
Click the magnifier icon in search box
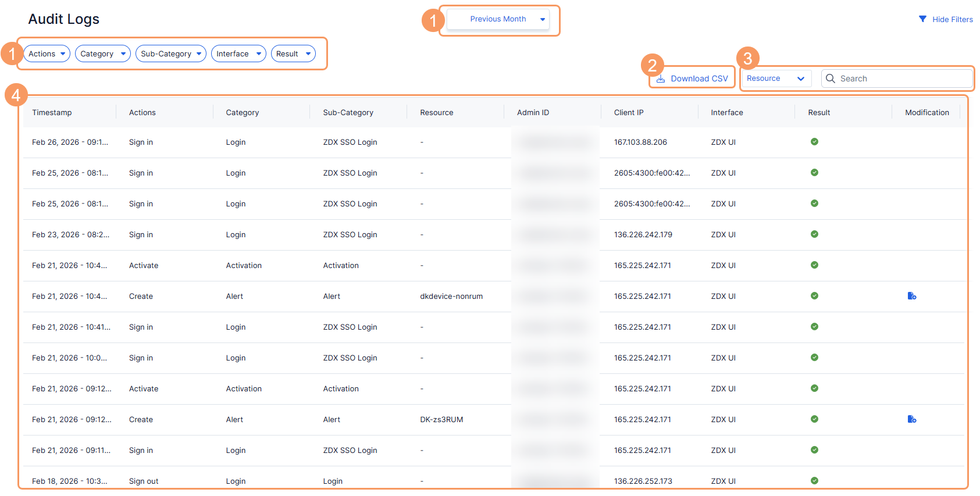[831, 78]
